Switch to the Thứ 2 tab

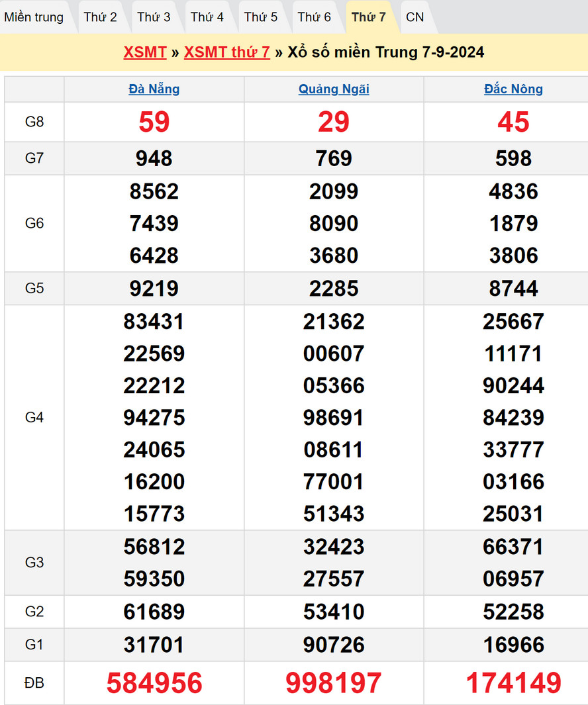click(101, 17)
